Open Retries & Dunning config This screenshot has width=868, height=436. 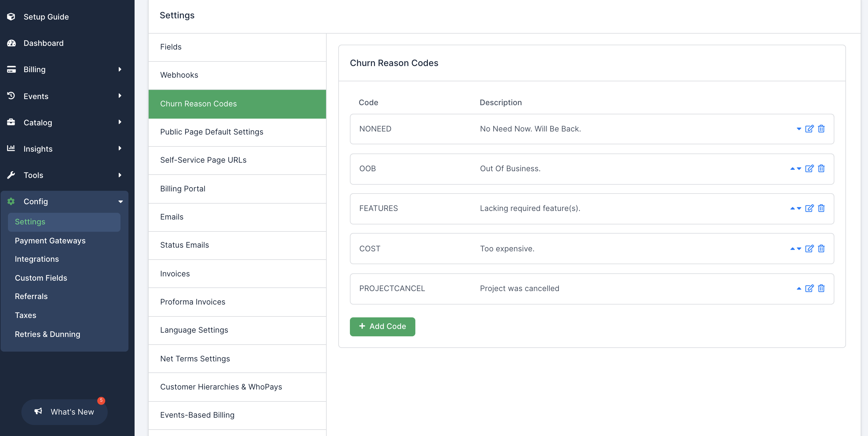click(47, 334)
